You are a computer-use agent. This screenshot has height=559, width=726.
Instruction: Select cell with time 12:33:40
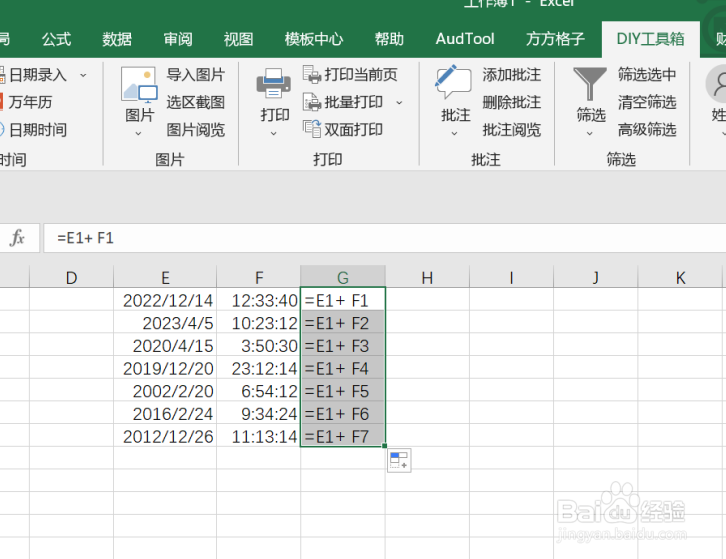coord(258,300)
